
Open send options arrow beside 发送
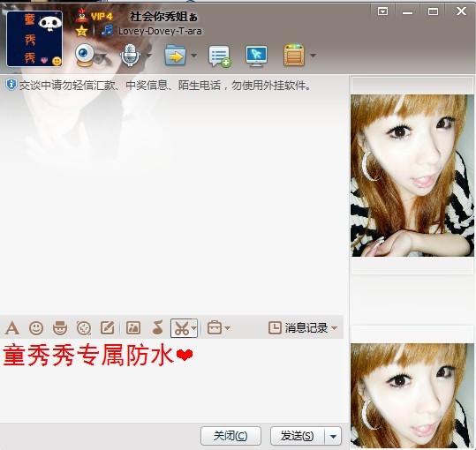[333, 437]
